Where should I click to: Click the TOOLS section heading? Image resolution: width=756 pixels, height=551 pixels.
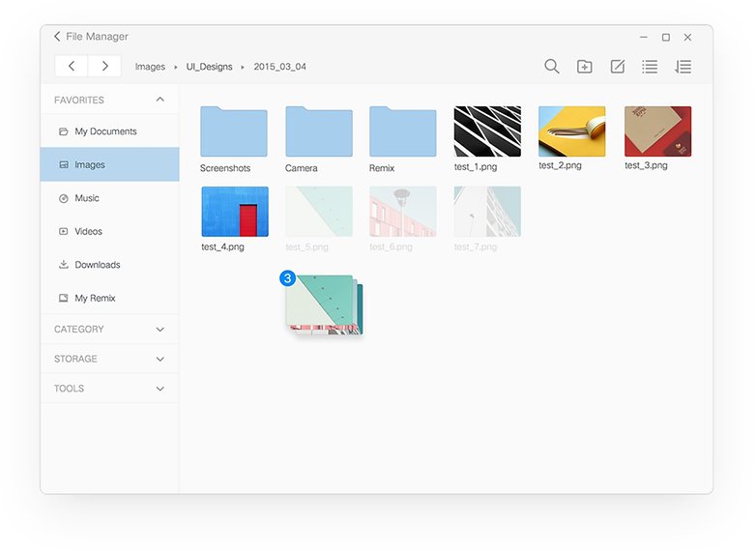69,389
